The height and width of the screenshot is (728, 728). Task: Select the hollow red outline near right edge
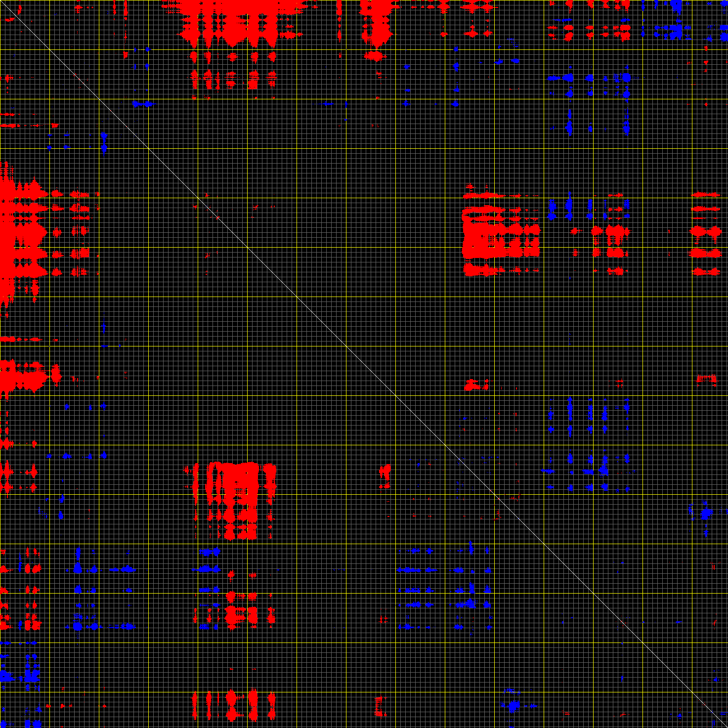(x=706, y=379)
